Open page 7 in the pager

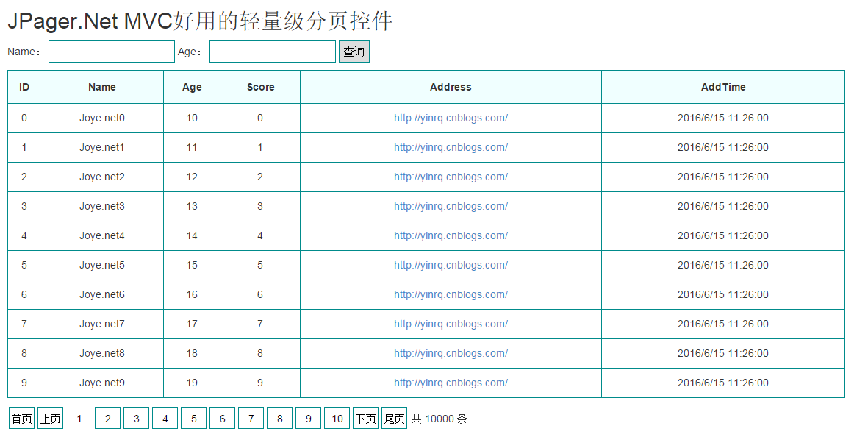coord(251,419)
